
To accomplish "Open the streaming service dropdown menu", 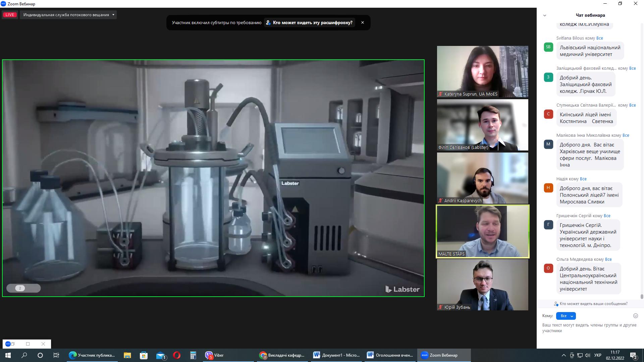I will point(68,15).
